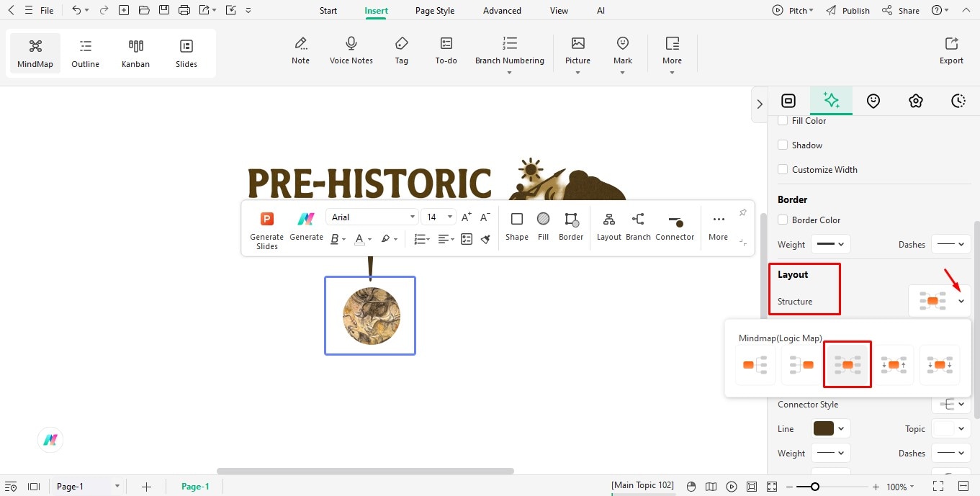Expand the Branch Numbering dropdown
980x496 pixels.
click(x=510, y=73)
